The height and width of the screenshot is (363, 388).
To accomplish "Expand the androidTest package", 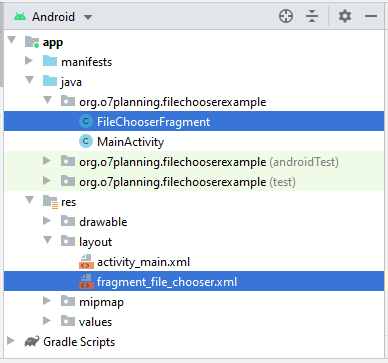I will pyautogui.click(x=47, y=161).
